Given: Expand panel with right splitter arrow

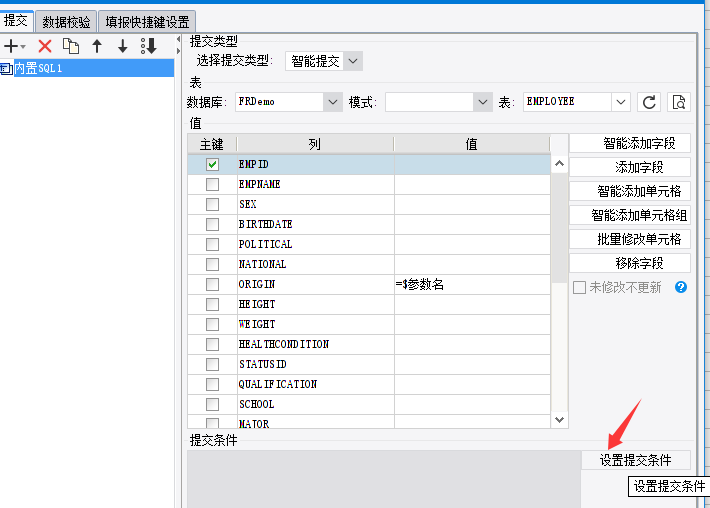Looking at the screenshot, I should point(178,51).
